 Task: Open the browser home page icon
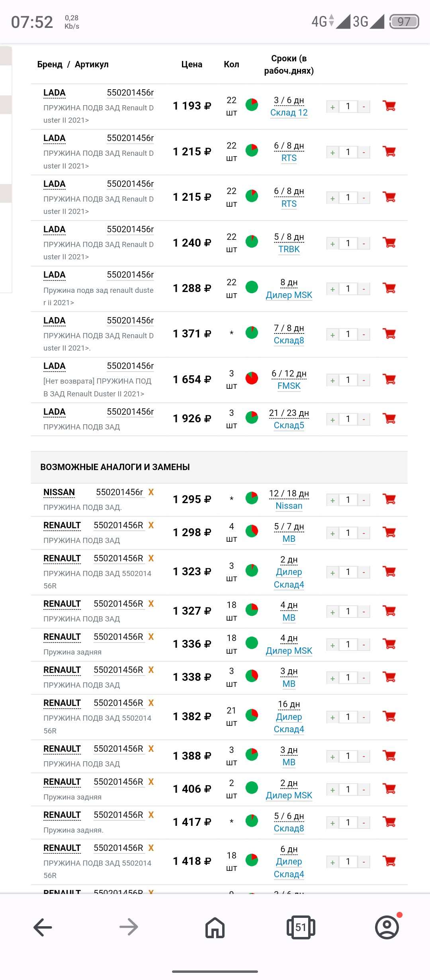tap(215, 927)
